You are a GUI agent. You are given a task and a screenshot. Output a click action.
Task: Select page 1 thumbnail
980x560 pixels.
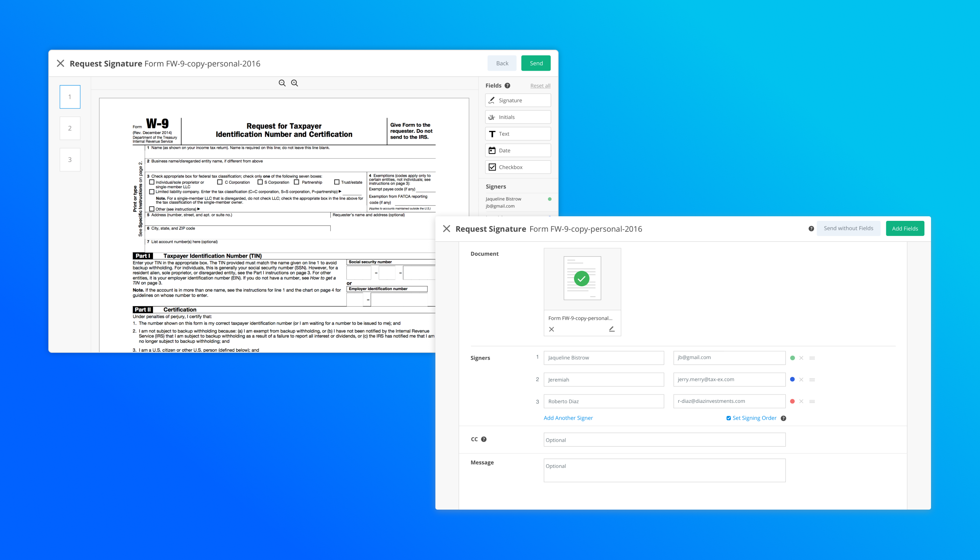click(x=70, y=97)
